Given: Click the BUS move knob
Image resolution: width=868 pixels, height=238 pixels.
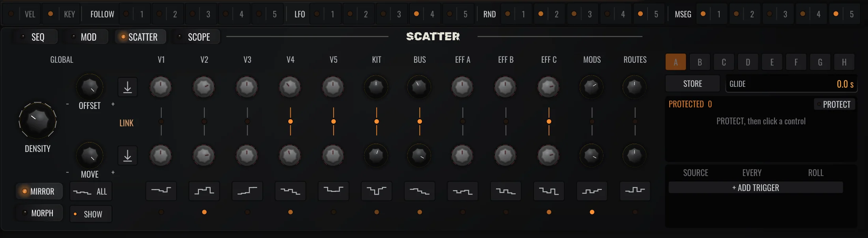Looking at the screenshot, I should coord(419,156).
